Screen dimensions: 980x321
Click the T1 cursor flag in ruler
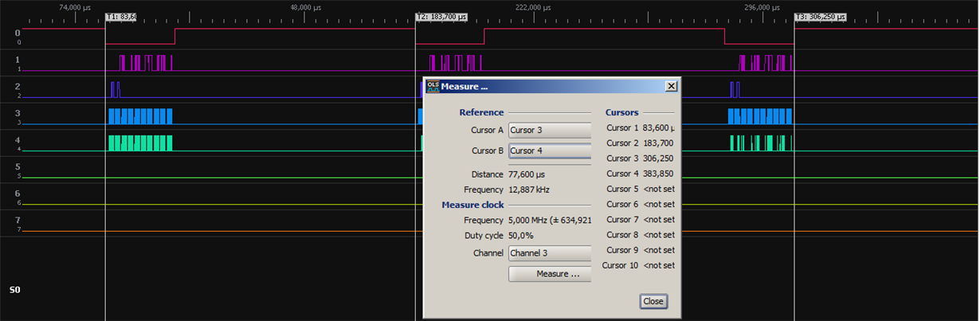coord(121,17)
